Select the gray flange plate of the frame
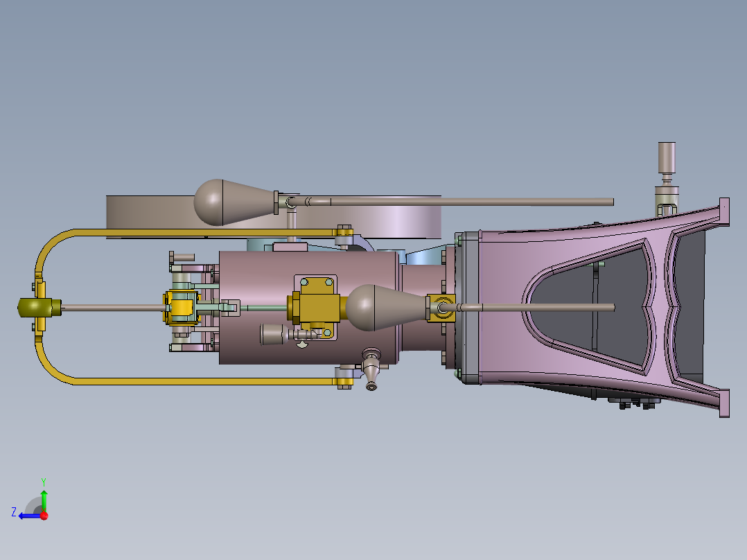The width and height of the screenshot is (747, 560). pos(471,308)
